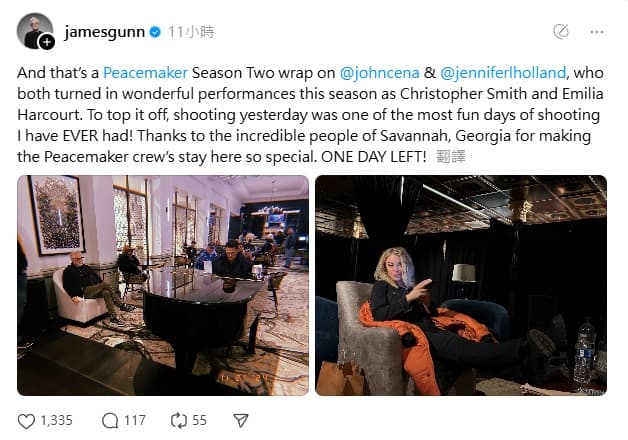Screen dimensions: 628x440
Task: Open the three-dot more options menu
Action: pyautogui.click(x=597, y=32)
